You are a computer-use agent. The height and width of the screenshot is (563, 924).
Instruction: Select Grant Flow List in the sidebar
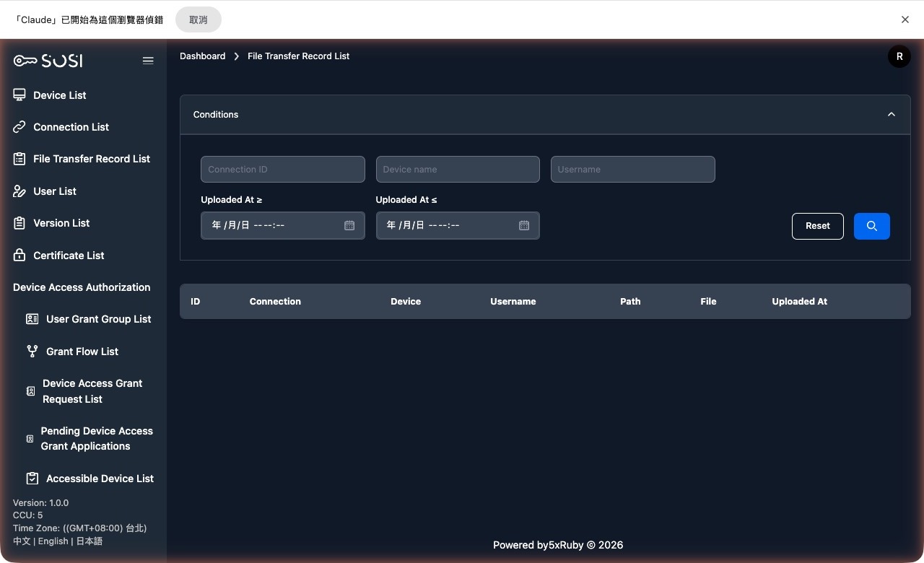[82, 352]
